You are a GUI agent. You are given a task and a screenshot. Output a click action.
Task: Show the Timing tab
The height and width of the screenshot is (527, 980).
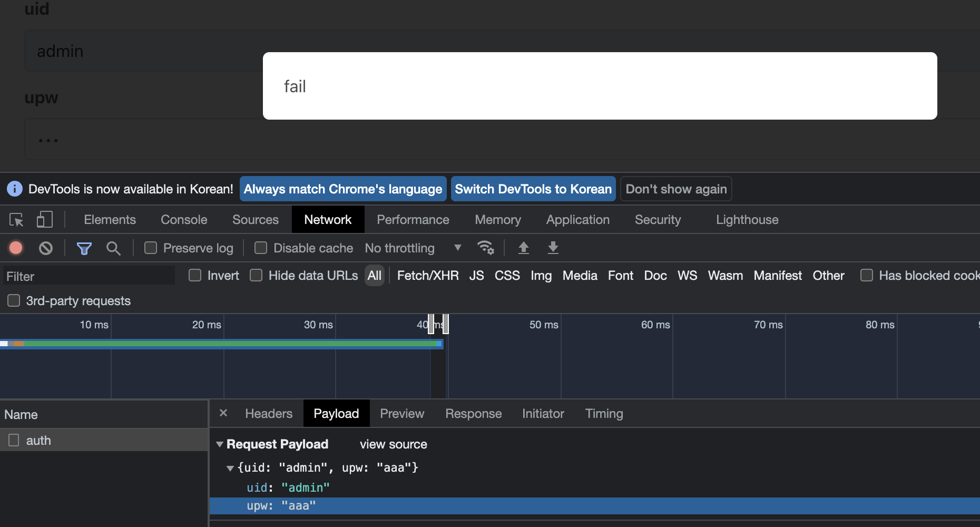pos(604,414)
